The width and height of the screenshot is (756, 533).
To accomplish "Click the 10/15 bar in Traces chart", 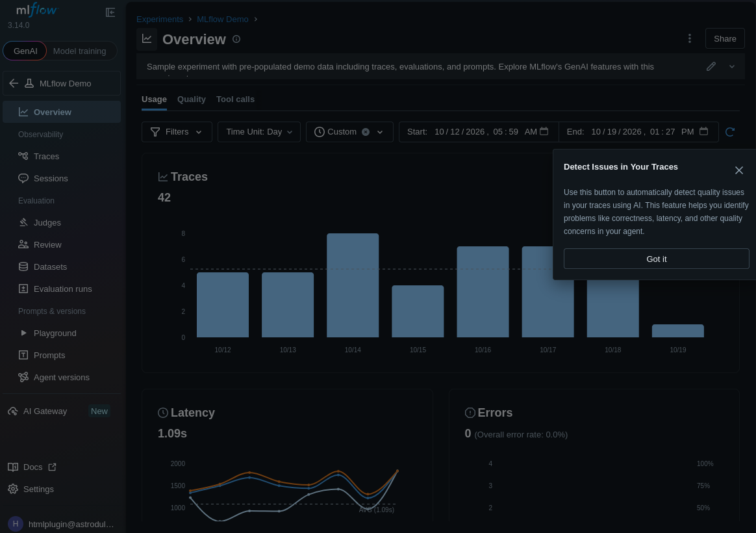I will 418,311.
